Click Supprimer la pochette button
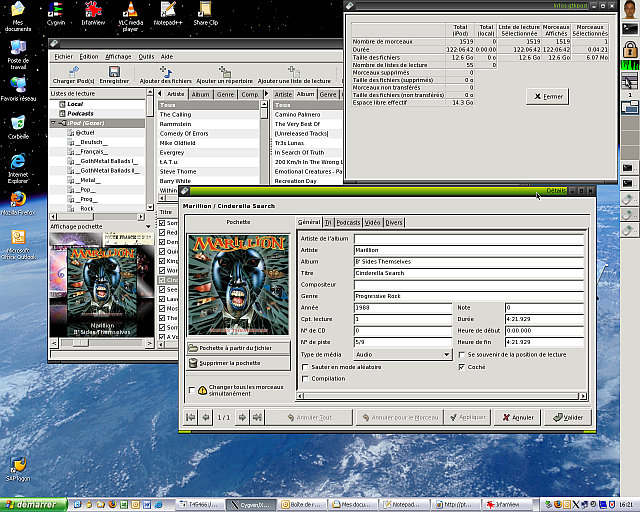 pyautogui.click(x=239, y=363)
